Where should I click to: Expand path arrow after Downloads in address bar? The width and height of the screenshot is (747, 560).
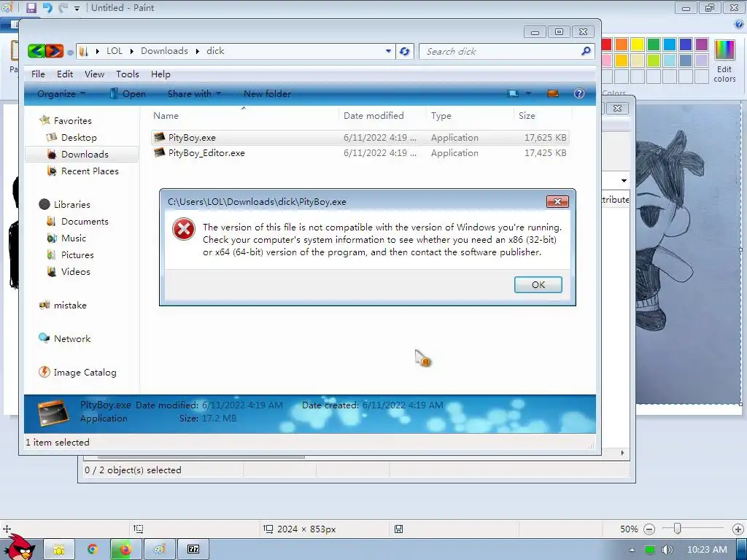click(x=197, y=51)
